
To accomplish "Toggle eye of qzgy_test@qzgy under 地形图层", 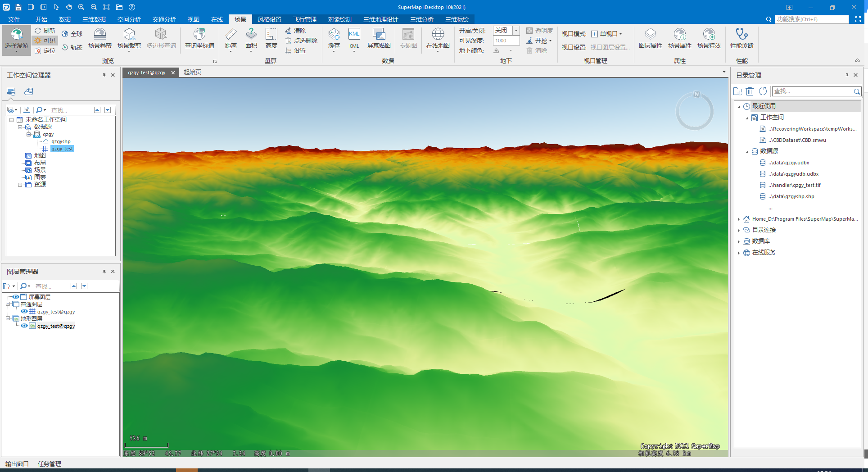I will 24,326.
